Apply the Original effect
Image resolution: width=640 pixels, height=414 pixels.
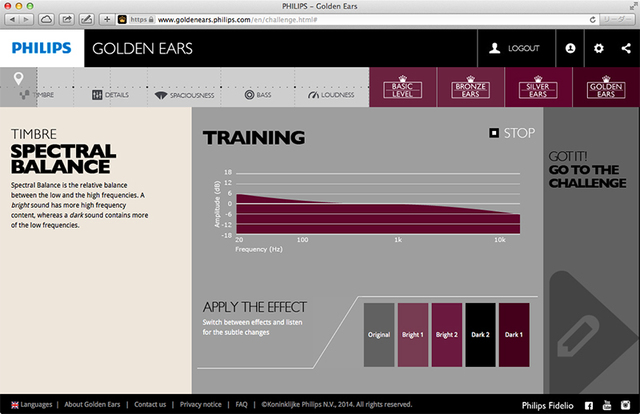pos(379,335)
